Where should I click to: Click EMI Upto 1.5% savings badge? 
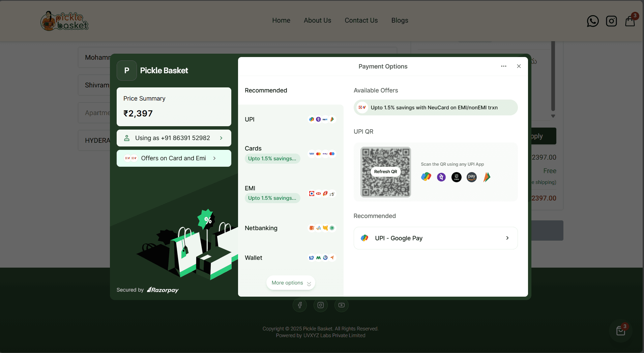pos(272,198)
